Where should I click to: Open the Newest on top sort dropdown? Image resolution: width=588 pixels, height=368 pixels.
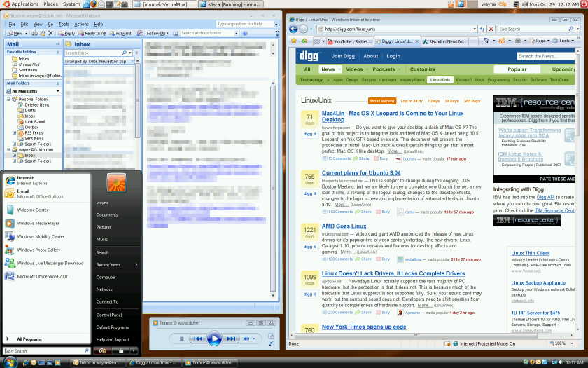tap(132, 62)
